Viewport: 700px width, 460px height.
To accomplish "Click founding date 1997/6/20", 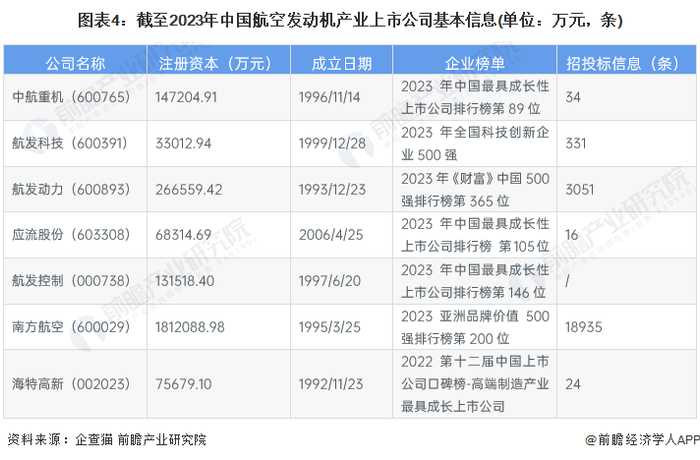I will tap(329, 281).
